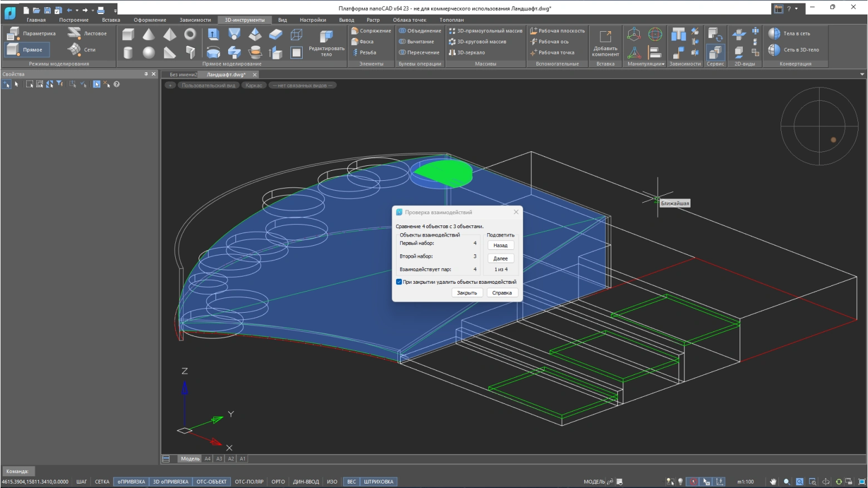Click Тела в сеть conversion icon
Image resolution: width=868 pixels, height=488 pixels.
790,33
